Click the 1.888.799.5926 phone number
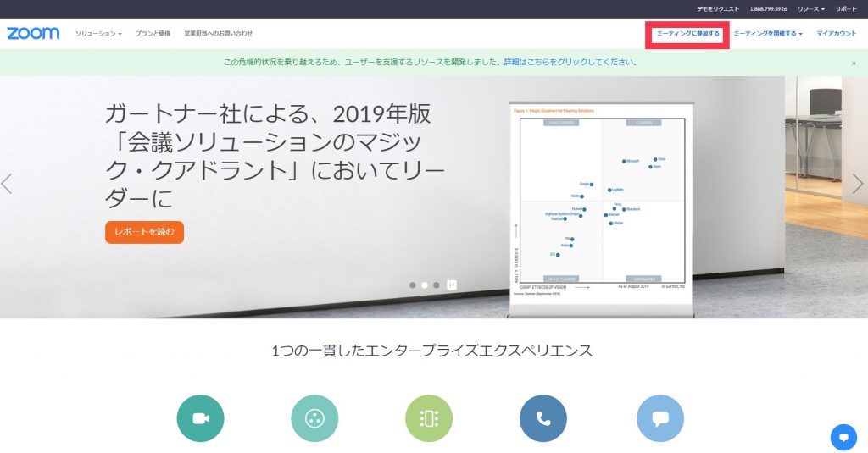Image resolution: width=868 pixels, height=453 pixels. pyautogui.click(x=768, y=8)
